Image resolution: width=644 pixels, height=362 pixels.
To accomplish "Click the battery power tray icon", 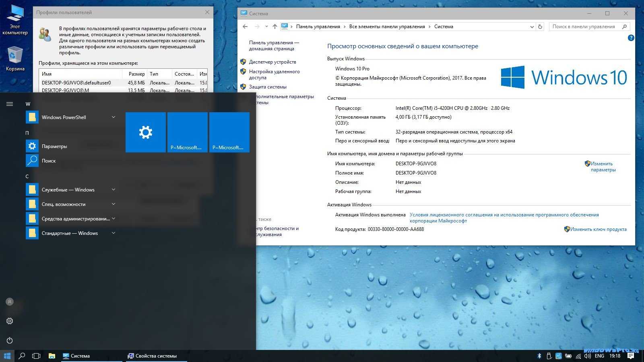I will pos(568,356).
